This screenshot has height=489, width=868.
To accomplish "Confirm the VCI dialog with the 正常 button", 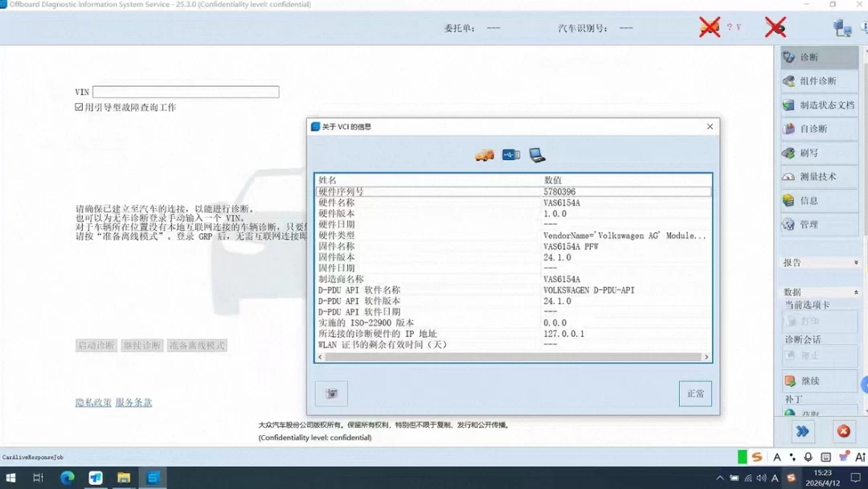I will 694,393.
